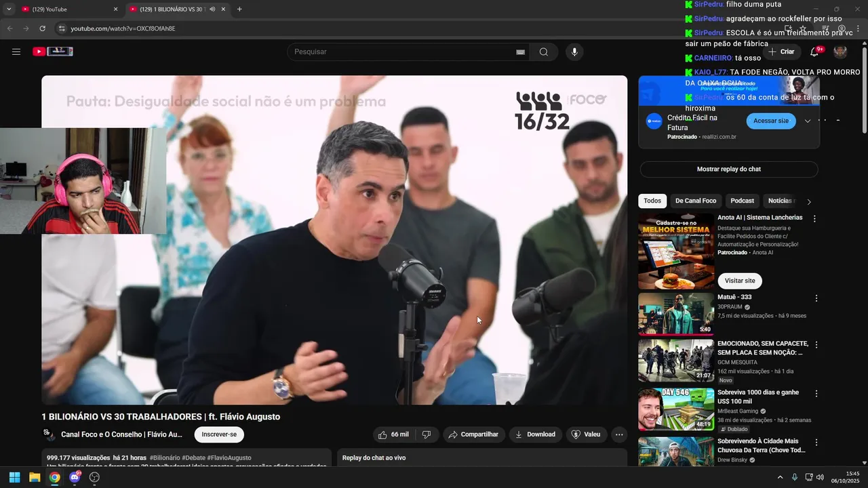This screenshot has height=488, width=868.
Task: Select the De Canal Foco chip
Action: click(696, 201)
